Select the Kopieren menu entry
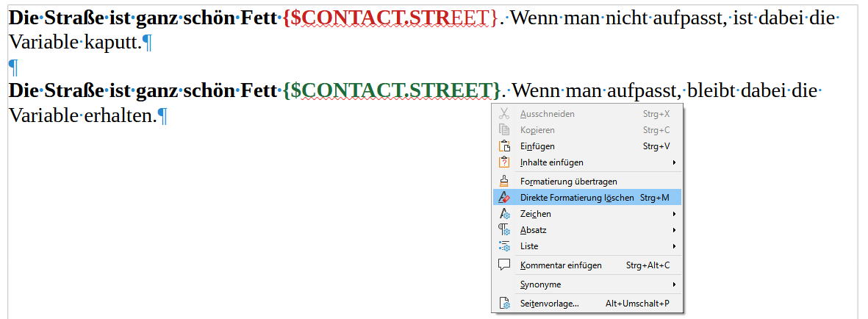Image resolution: width=868 pixels, height=319 pixels. 537,130
